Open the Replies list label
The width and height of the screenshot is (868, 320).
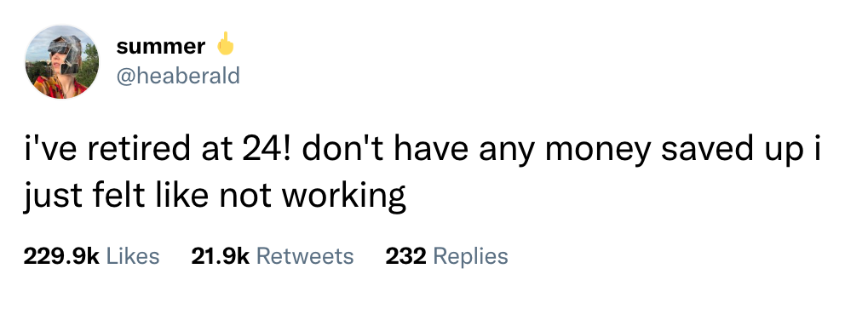(x=470, y=256)
